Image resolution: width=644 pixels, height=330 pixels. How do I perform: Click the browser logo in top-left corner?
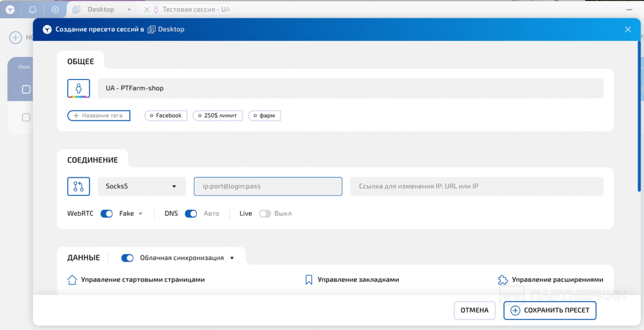[10, 9]
